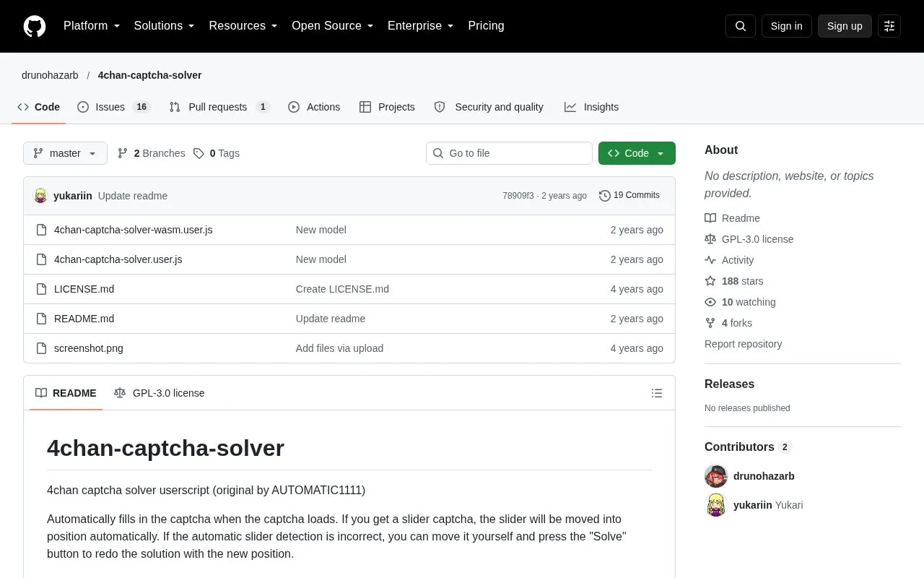Open the Pricing link in header

[x=487, y=26]
